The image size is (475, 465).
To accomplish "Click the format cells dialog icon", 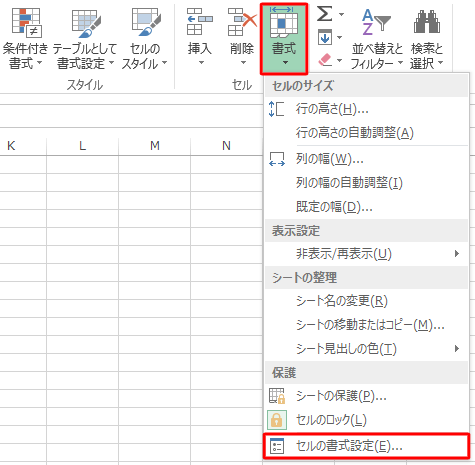I will 277,446.
